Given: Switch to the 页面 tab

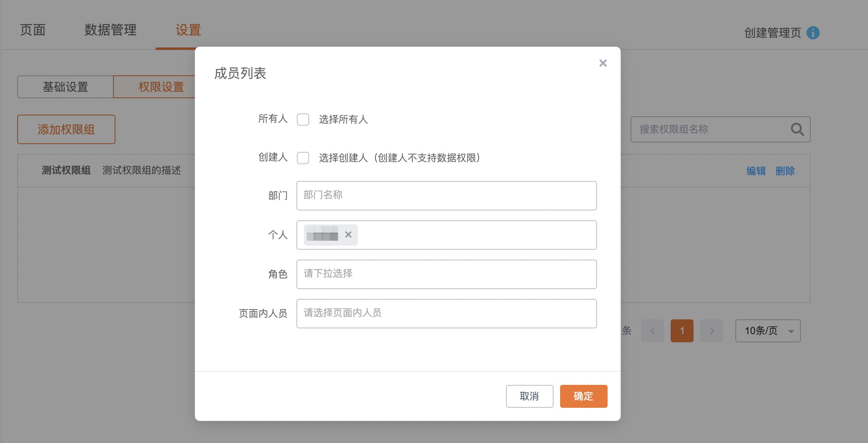Looking at the screenshot, I should [33, 30].
